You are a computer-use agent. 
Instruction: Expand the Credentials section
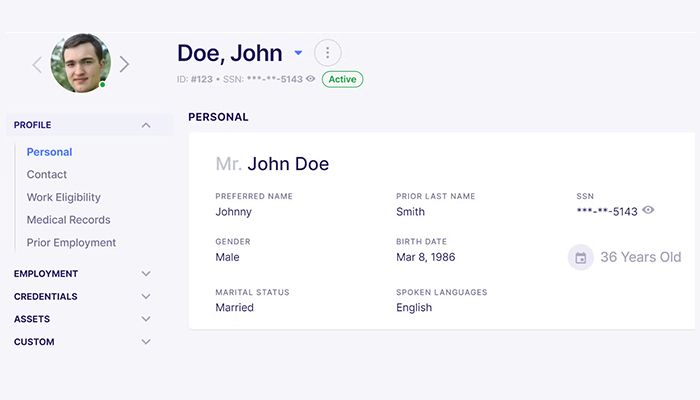pyautogui.click(x=146, y=296)
